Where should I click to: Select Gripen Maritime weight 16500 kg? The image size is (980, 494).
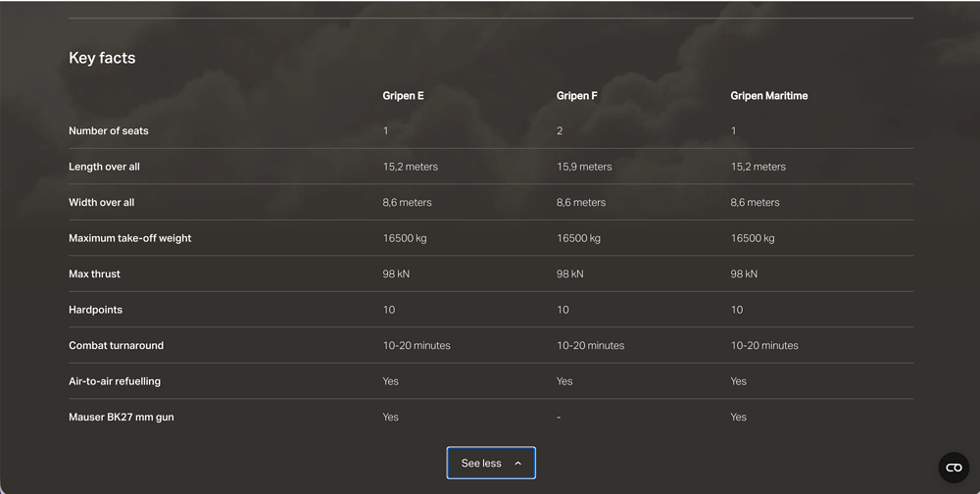click(753, 238)
